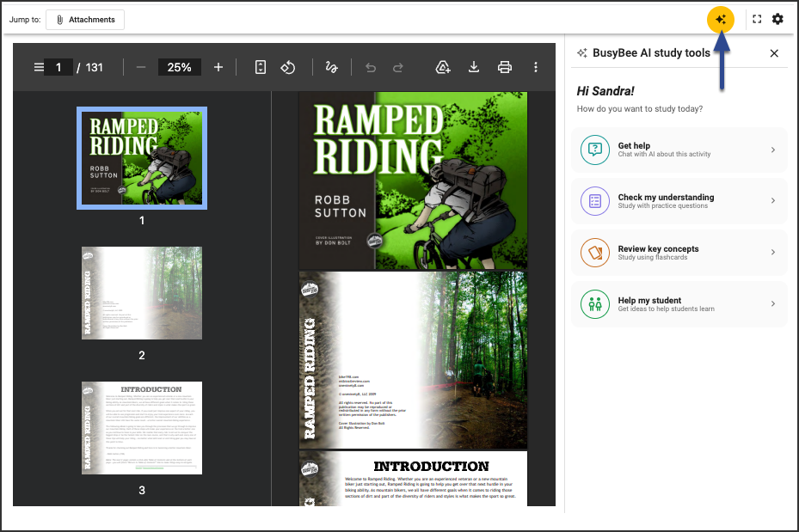Toggle the BusyBee AI sparkle button
Image resolution: width=799 pixels, height=532 pixels.
tap(721, 20)
